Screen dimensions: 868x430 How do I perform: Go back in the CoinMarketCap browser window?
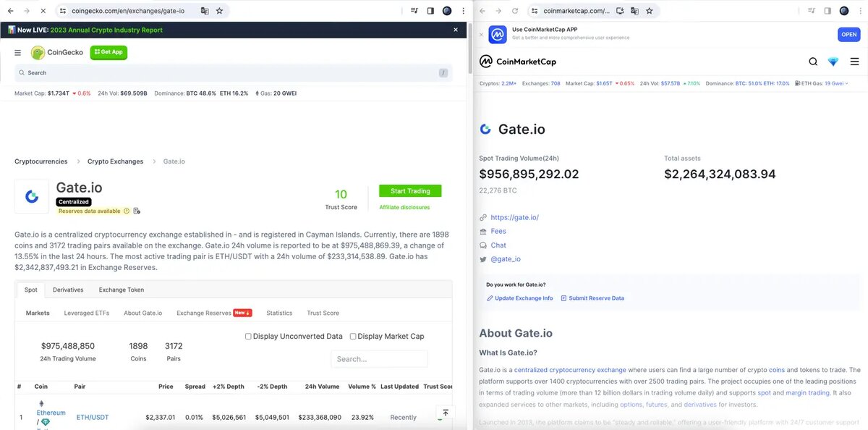(x=482, y=11)
